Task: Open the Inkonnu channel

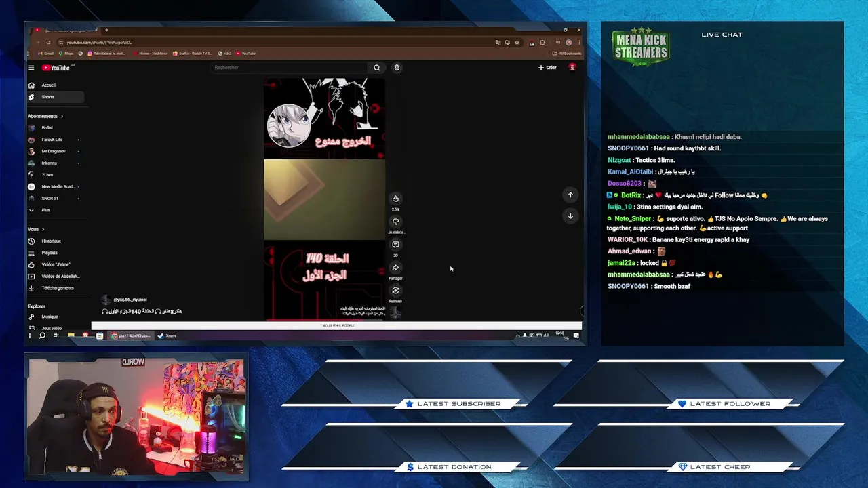Action: coord(54,163)
